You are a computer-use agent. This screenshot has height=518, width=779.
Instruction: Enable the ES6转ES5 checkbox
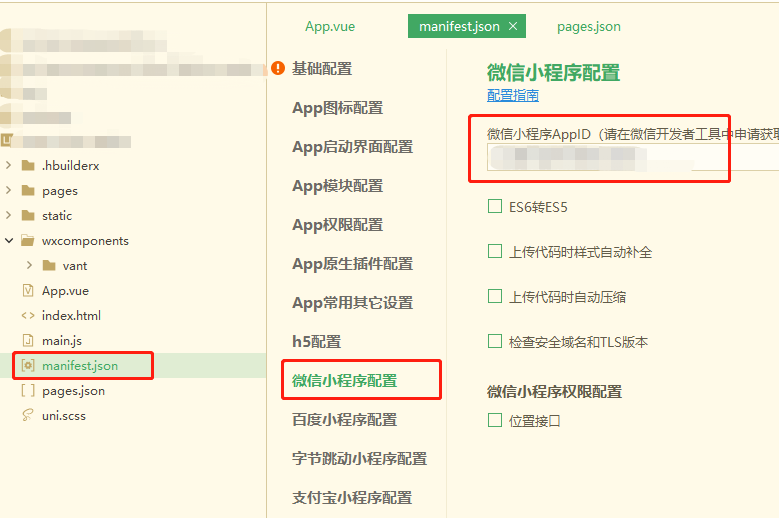[495, 206]
